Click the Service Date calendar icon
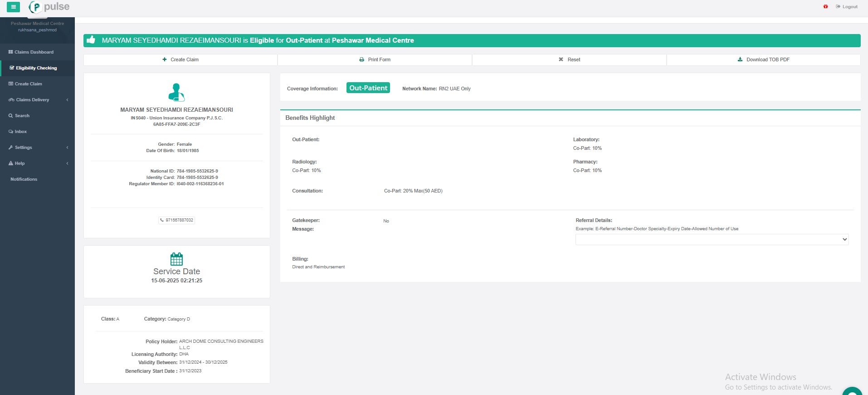 [x=176, y=259]
